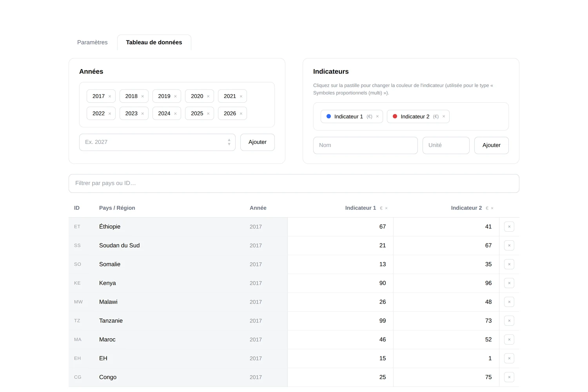Delete the EH row
Viewport: 588px width, 392px height.
pos(509,358)
